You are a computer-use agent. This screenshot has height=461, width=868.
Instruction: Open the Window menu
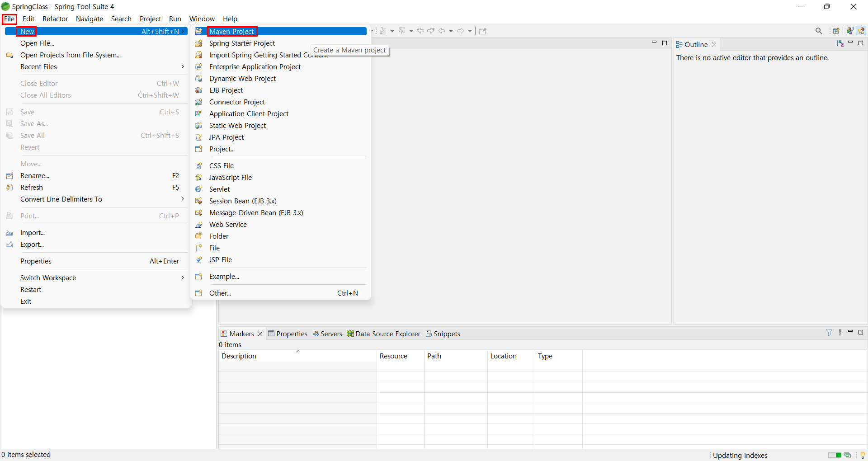click(202, 19)
